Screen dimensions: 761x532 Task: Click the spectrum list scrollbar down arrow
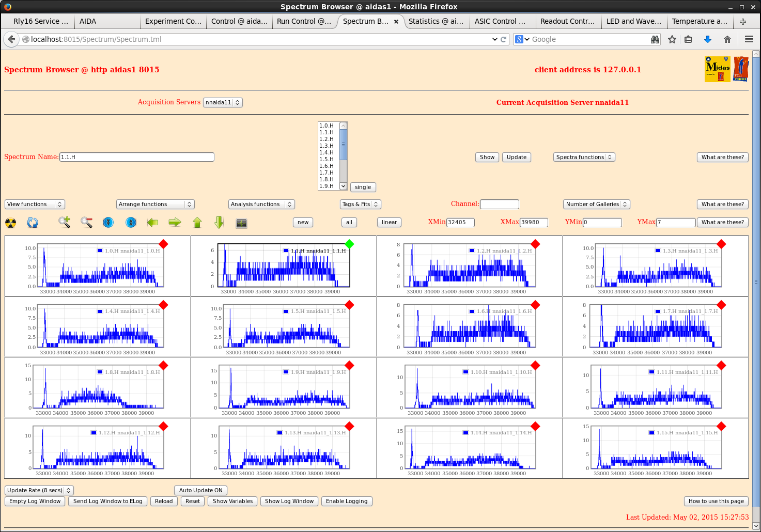(x=344, y=186)
